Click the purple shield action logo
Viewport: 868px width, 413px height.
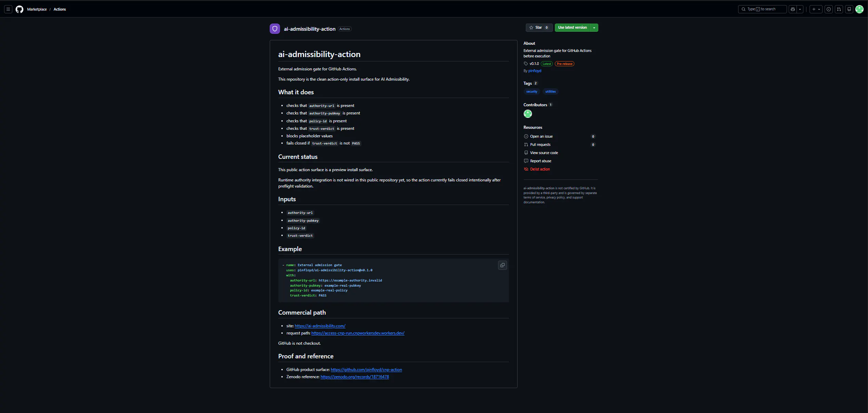pyautogui.click(x=275, y=29)
